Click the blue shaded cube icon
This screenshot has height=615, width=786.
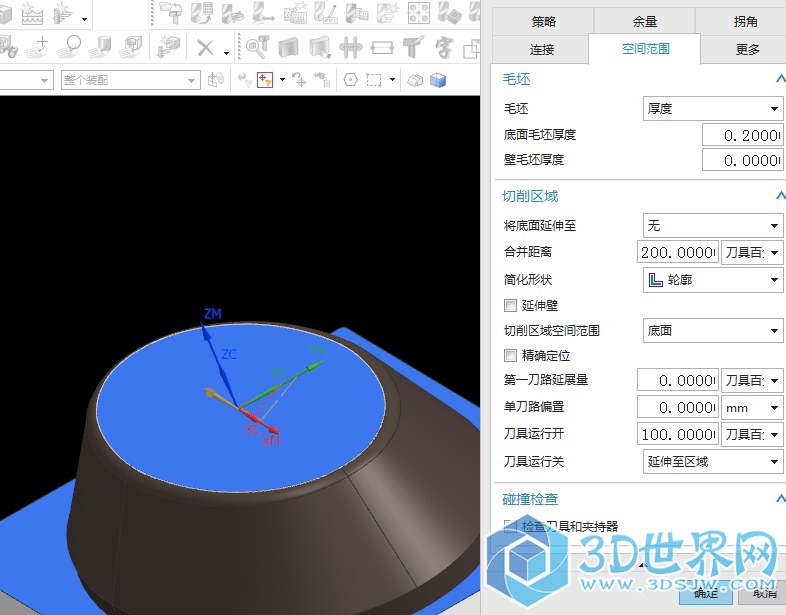438,80
